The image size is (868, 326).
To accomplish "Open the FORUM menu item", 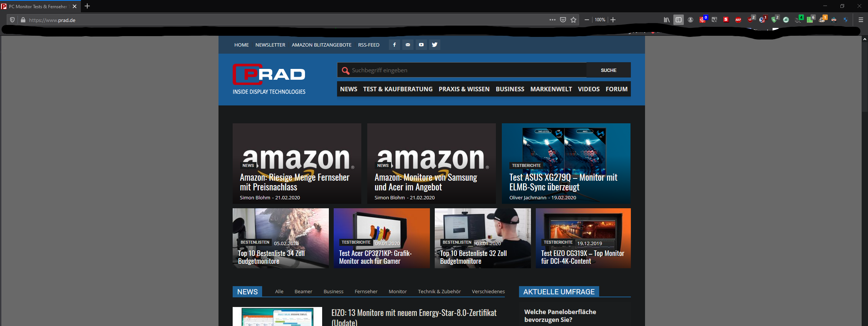I will pos(617,89).
